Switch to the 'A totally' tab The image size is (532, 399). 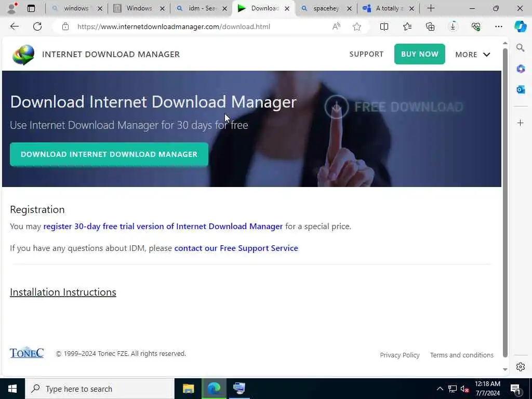389,8
